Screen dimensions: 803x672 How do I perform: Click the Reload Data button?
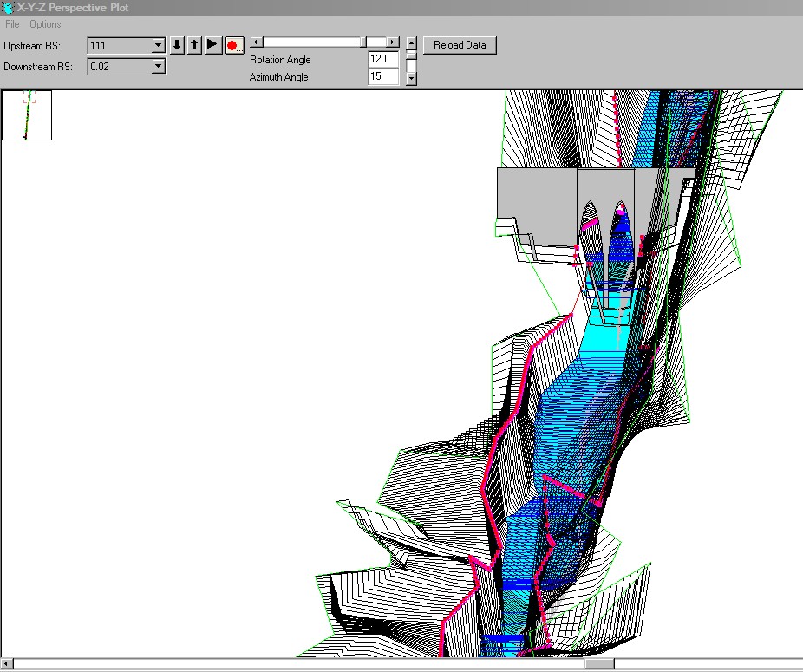pyautogui.click(x=460, y=45)
